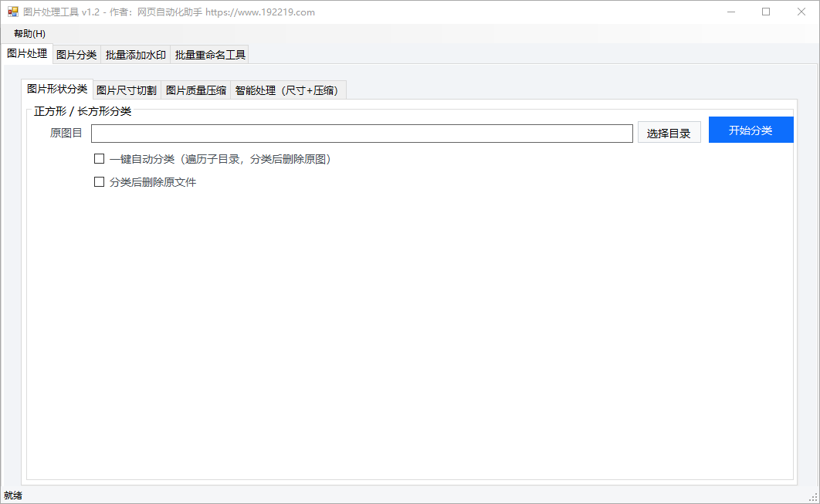The image size is (820, 504).
Task: Open the 图片分类 tab
Action: [x=76, y=54]
